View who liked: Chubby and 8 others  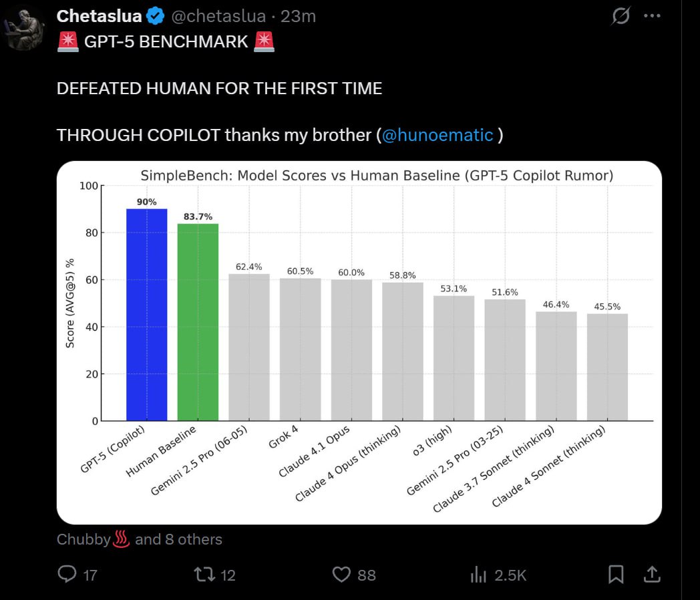140,539
